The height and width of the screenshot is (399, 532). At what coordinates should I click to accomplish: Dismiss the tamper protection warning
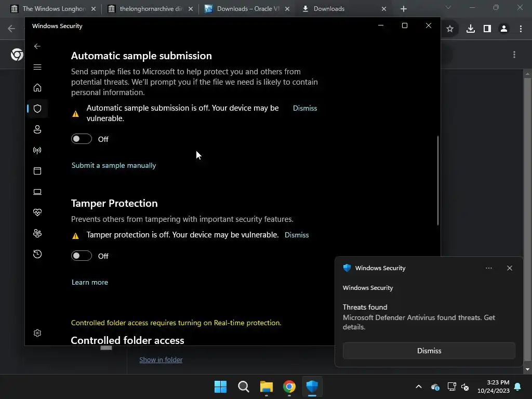point(297,235)
